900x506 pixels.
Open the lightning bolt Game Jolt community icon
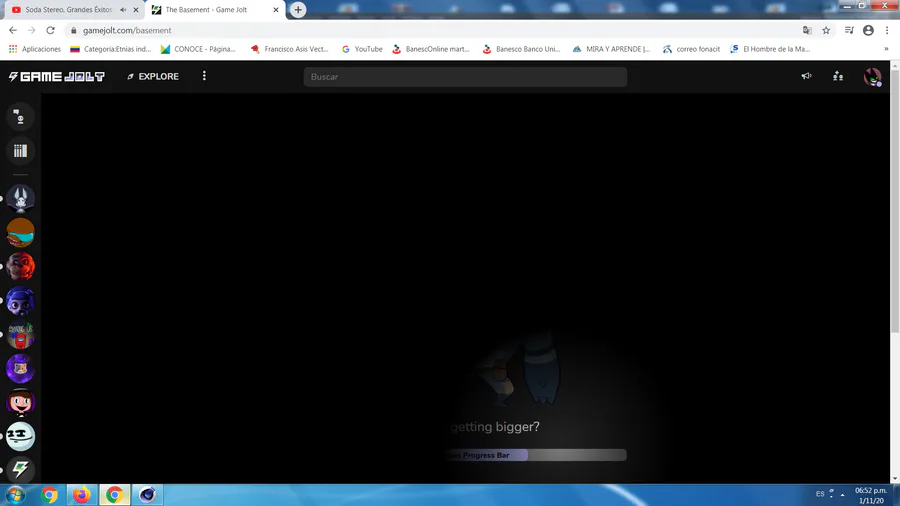pos(20,470)
